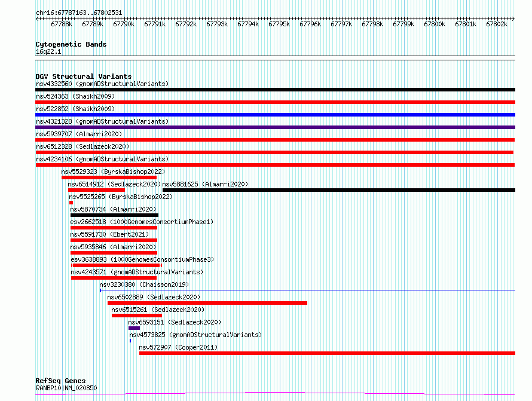This screenshot has height=401, width=532.
Task: Click the nsv4332560 black variant bar
Action: 275,90
